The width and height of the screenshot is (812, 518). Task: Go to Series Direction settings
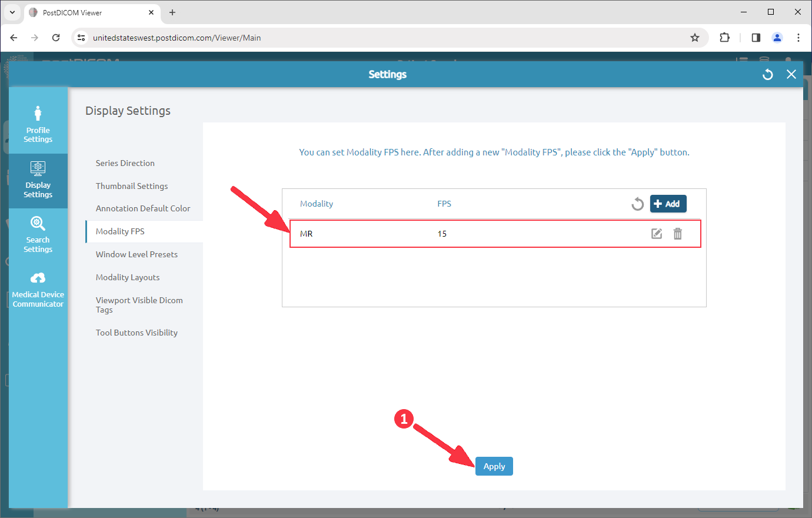click(x=125, y=163)
